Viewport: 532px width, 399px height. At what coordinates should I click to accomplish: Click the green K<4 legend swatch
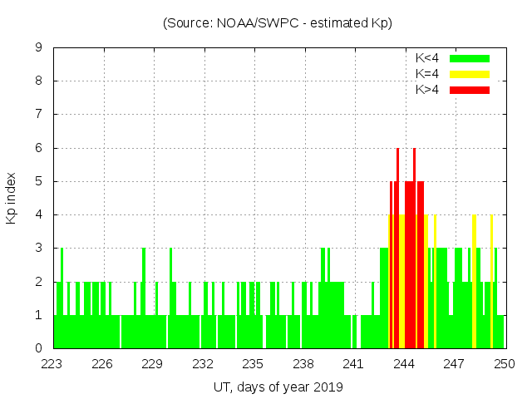[x=470, y=58]
